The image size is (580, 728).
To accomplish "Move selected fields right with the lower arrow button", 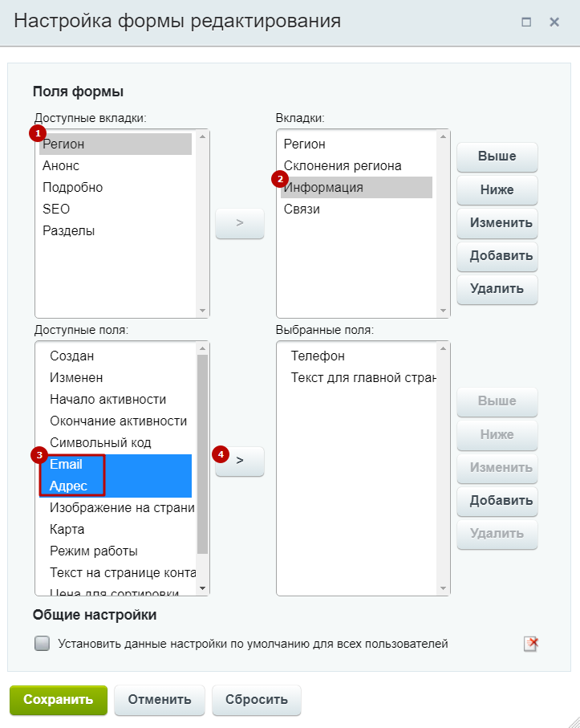I will (240, 461).
